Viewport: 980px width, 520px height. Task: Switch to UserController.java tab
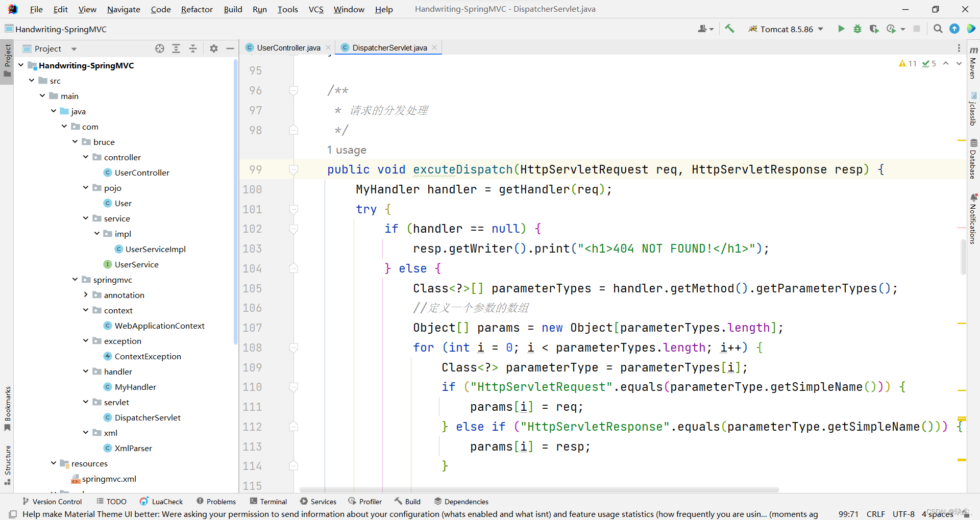pyautogui.click(x=288, y=48)
